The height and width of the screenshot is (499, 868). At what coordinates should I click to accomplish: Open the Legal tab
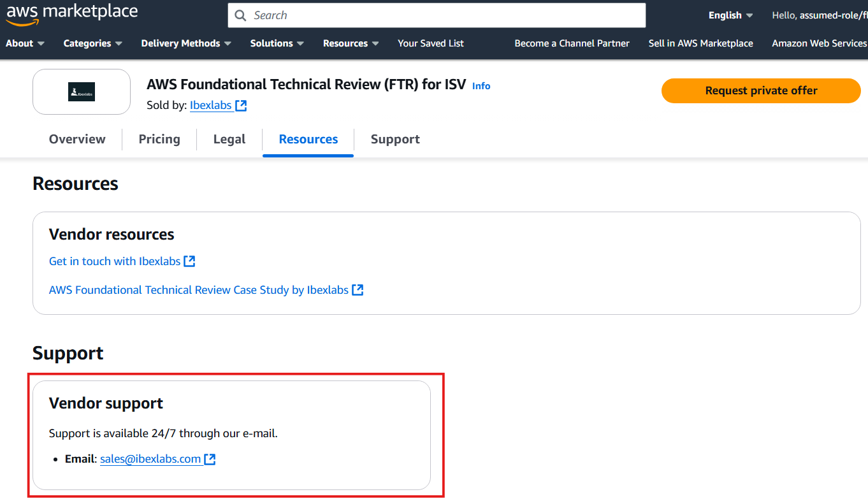click(x=229, y=139)
